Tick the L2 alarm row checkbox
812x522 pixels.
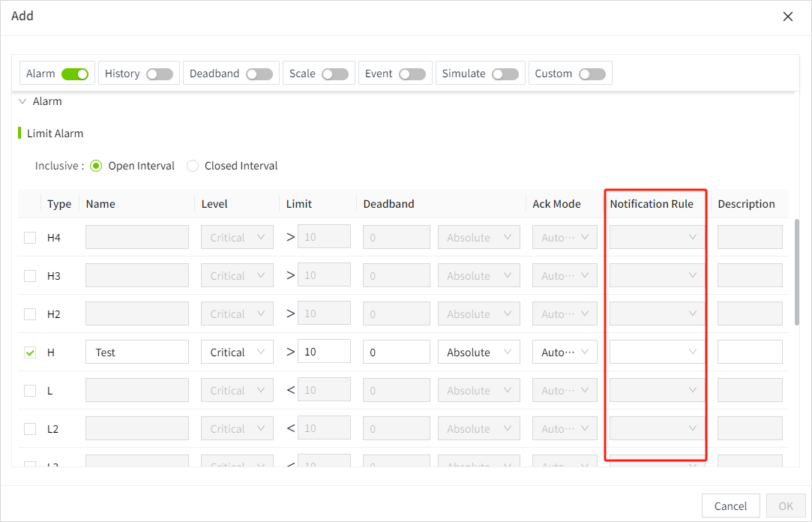click(30, 429)
